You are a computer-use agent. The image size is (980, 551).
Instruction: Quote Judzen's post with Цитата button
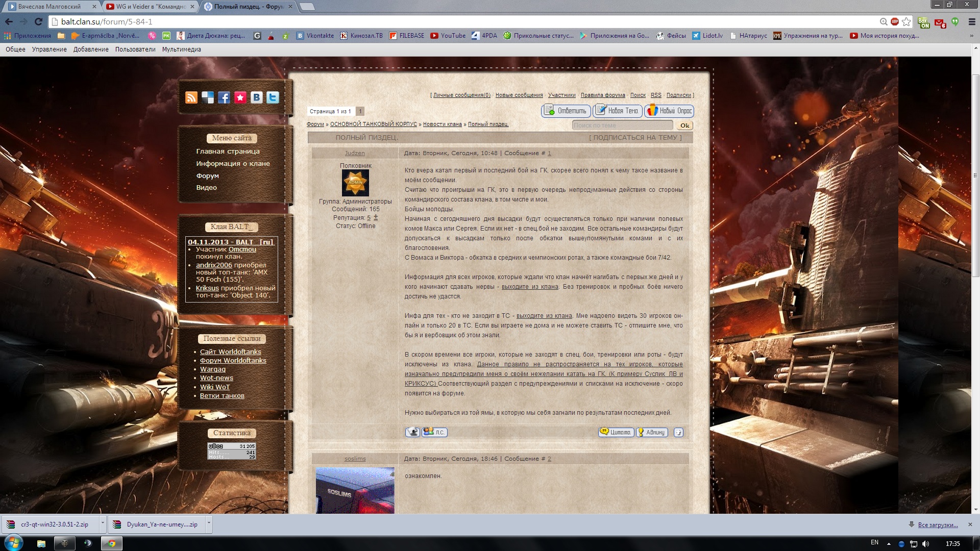pos(616,432)
